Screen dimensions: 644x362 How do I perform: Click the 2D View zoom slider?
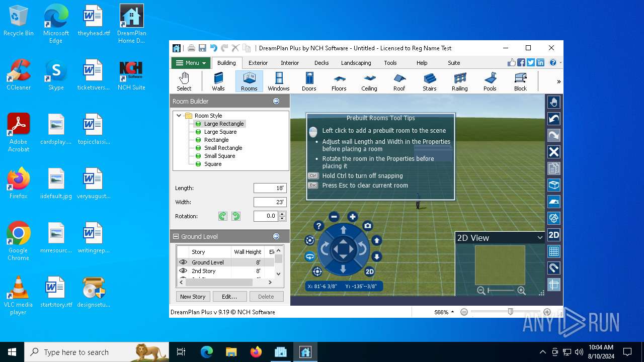[x=501, y=291]
